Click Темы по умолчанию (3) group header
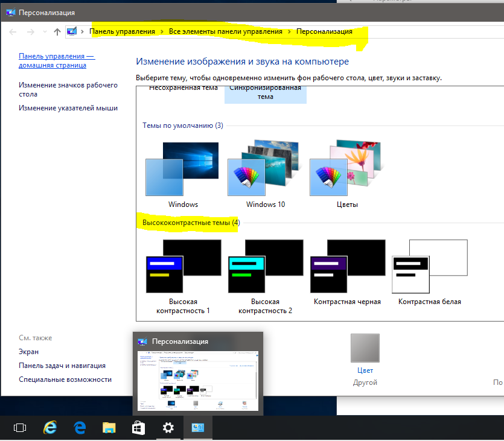 click(x=183, y=125)
